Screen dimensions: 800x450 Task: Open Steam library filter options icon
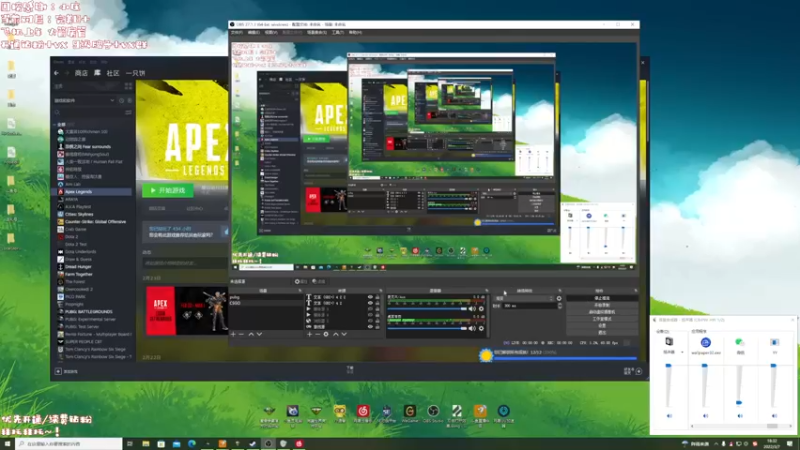(128, 112)
